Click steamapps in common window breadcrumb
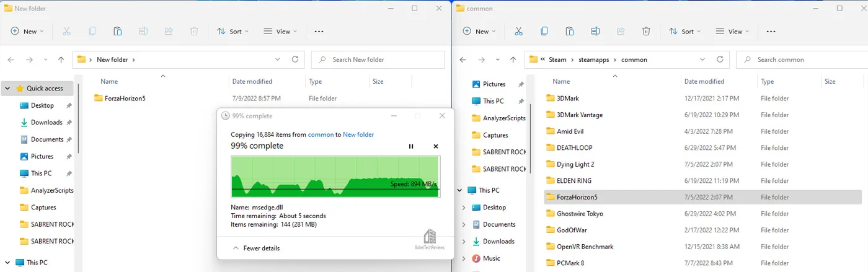This screenshot has width=868, height=272. point(594,59)
